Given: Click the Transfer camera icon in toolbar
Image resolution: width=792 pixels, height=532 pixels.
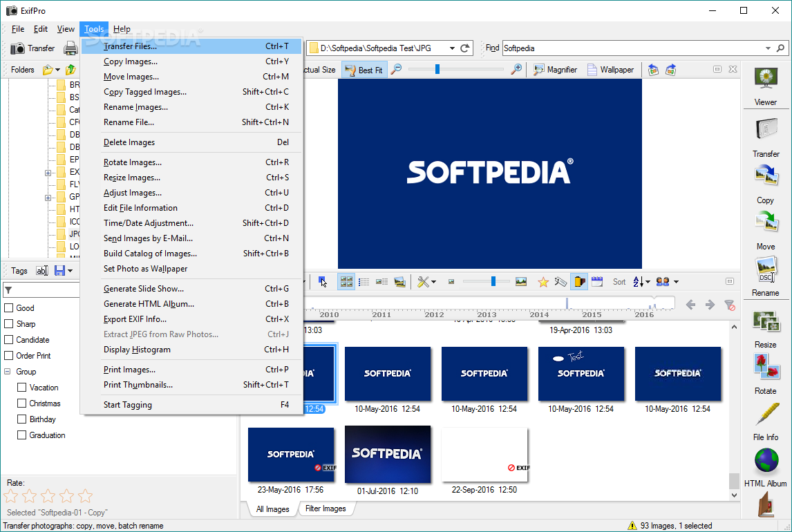Looking at the screenshot, I should [18, 48].
